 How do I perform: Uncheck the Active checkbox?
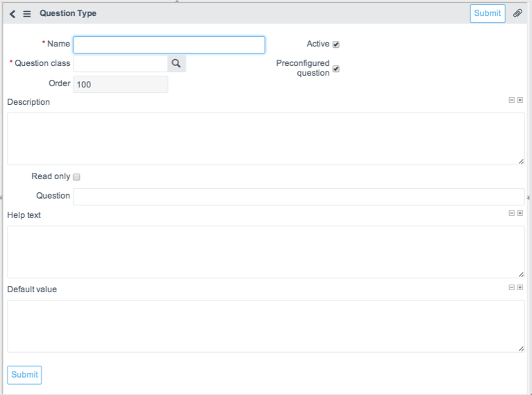[x=336, y=44]
